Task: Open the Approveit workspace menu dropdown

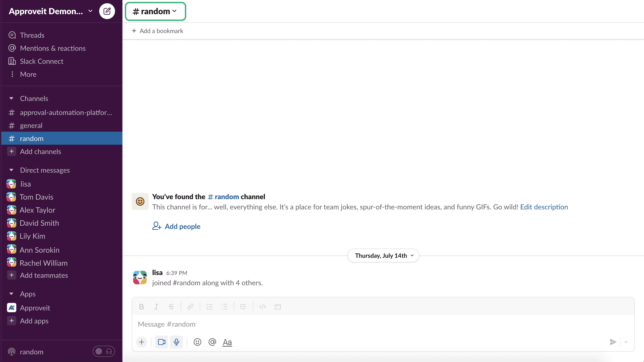Action: coord(51,11)
